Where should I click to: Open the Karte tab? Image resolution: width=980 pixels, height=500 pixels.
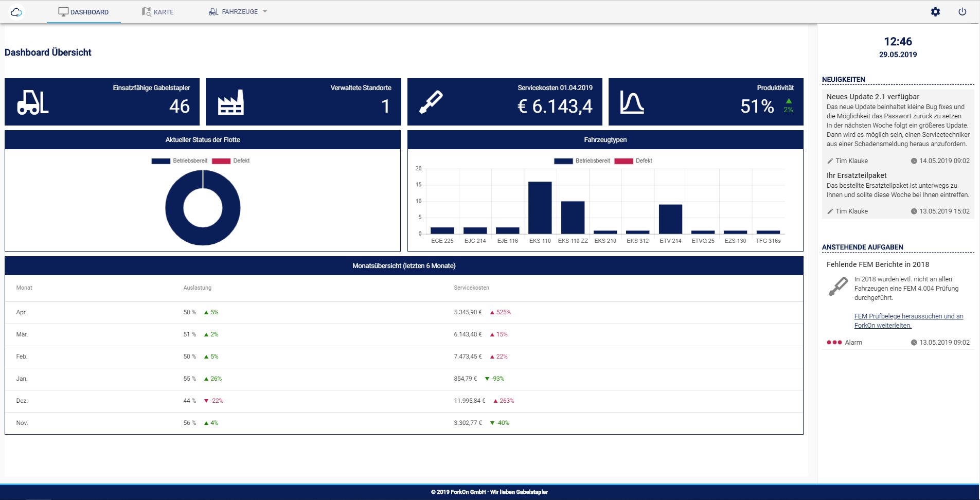pos(158,12)
